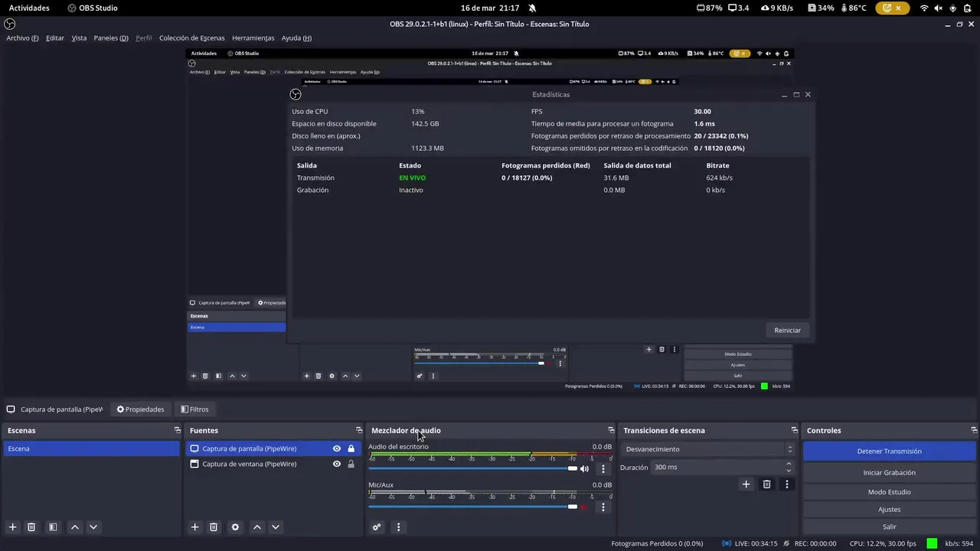Open the Vista menu

pos(79,37)
